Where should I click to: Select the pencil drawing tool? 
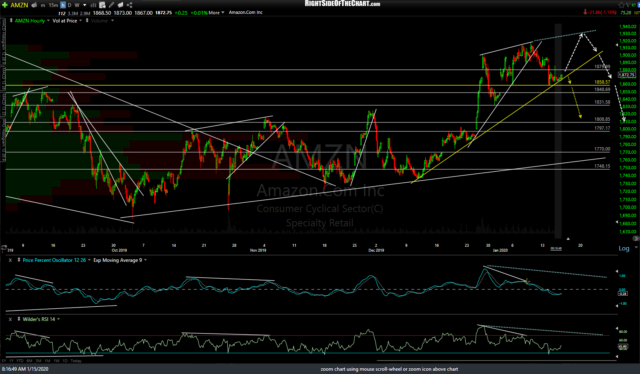(x=111, y=5)
